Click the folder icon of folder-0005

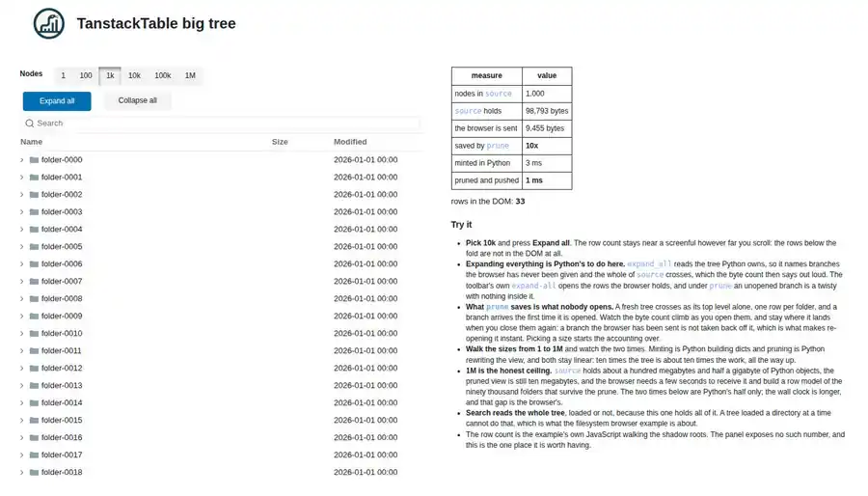[35, 247]
